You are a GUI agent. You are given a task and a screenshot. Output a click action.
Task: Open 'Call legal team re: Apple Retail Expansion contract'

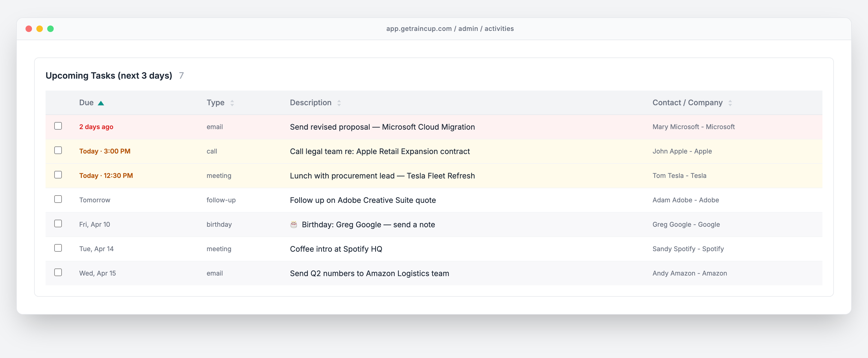[x=380, y=152]
